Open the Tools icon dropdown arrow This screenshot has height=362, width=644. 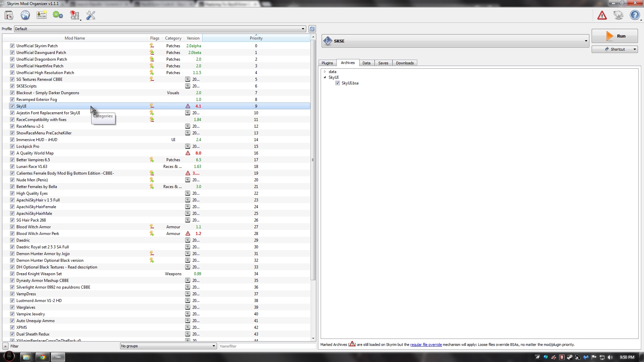80,20
